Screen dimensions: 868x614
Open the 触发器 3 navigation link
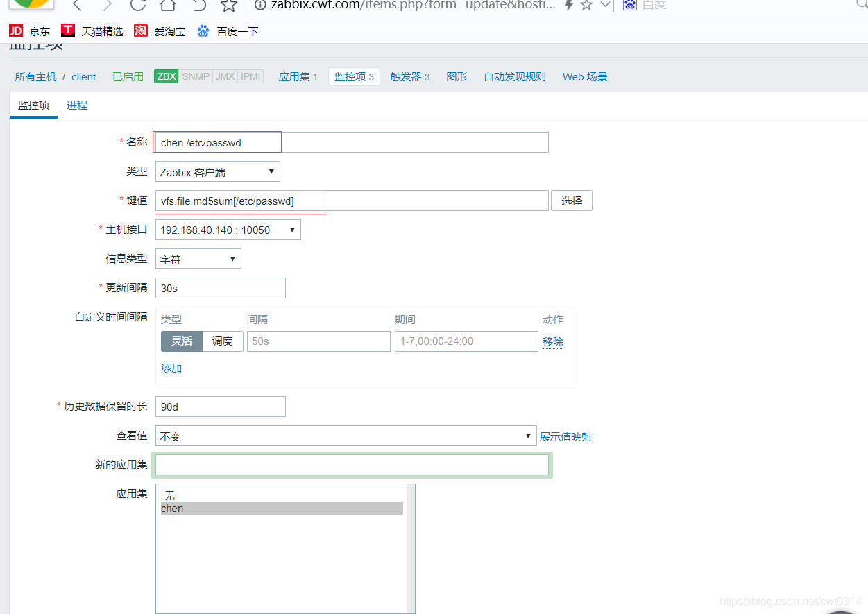coord(410,77)
